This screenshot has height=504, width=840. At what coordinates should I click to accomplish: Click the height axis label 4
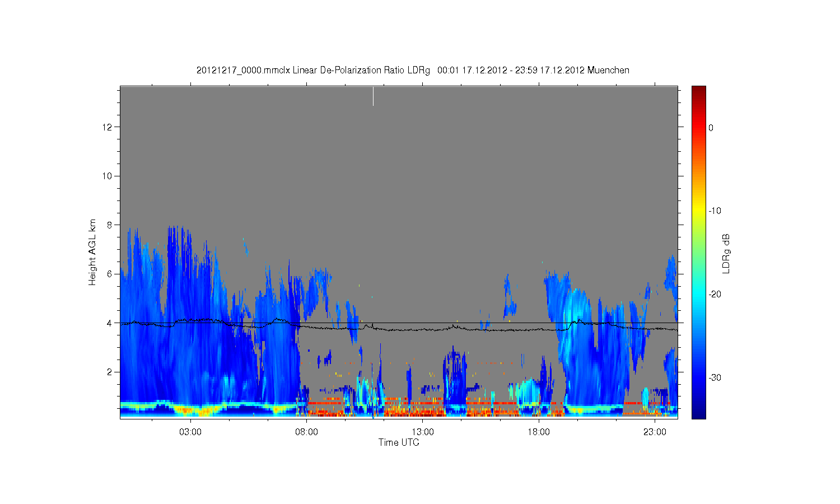click(110, 323)
